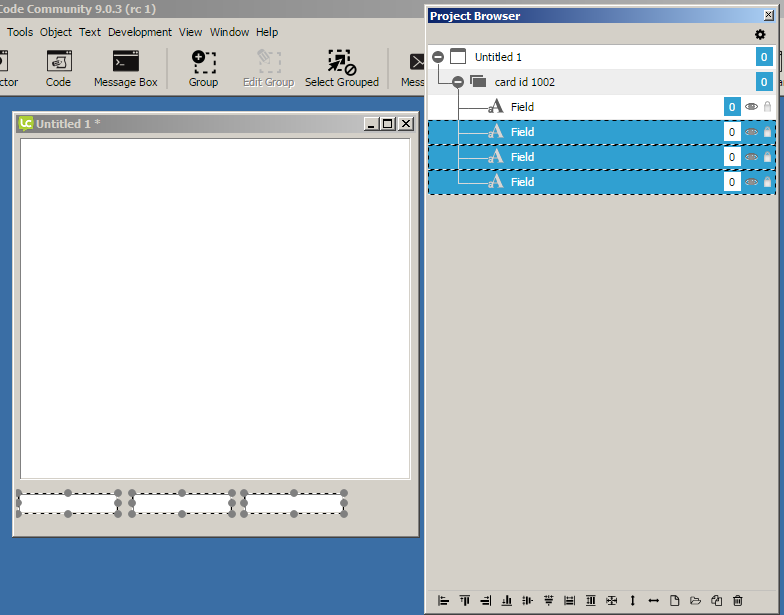This screenshot has height=615, width=784.
Task: Click the horizontal double-arrow equalize width icon
Action: [x=654, y=600]
